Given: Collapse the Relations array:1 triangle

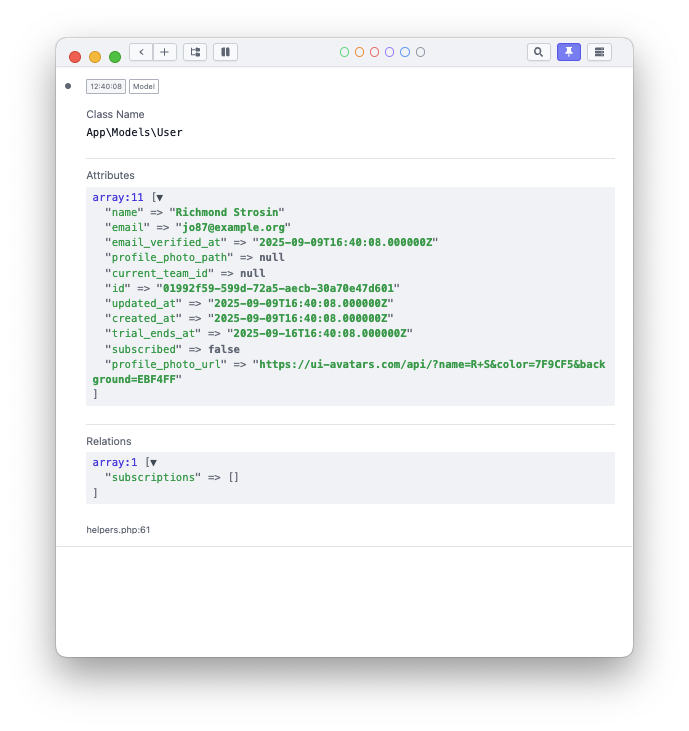Looking at the screenshot, I should click(153, 463).
